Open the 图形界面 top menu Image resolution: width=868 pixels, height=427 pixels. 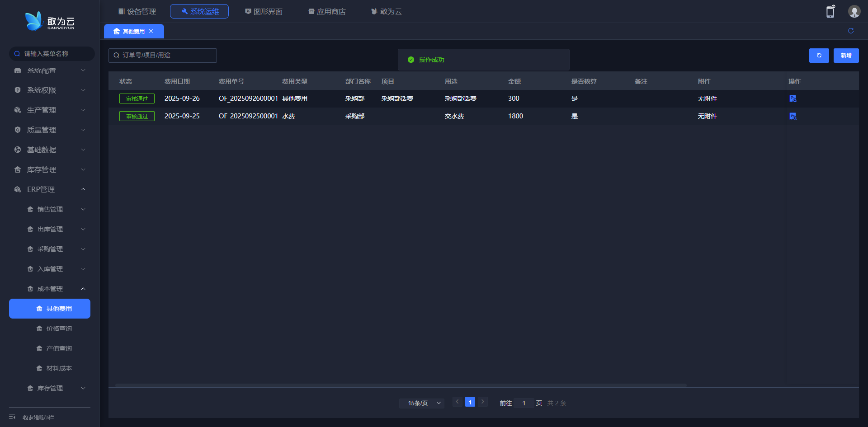tap(264, 11)
